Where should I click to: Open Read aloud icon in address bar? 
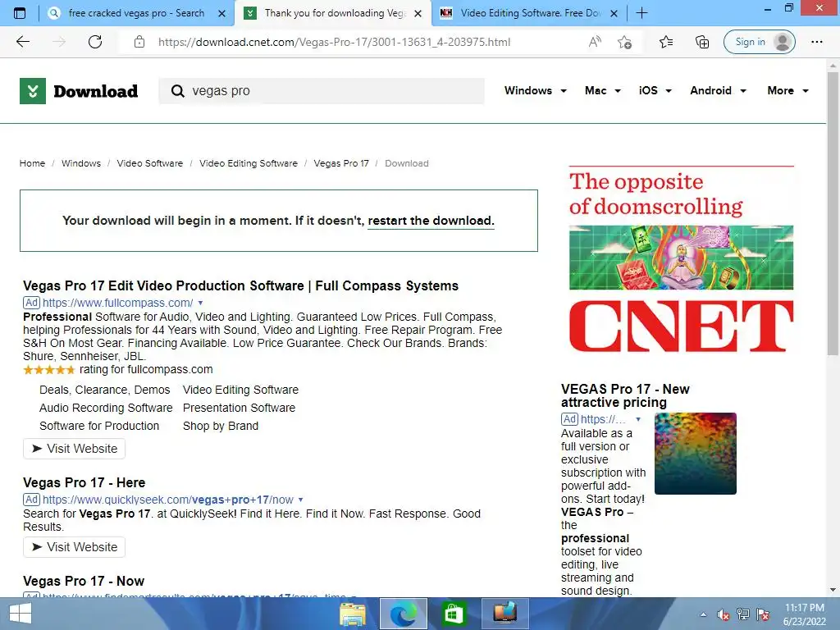[x=595, y=42]
